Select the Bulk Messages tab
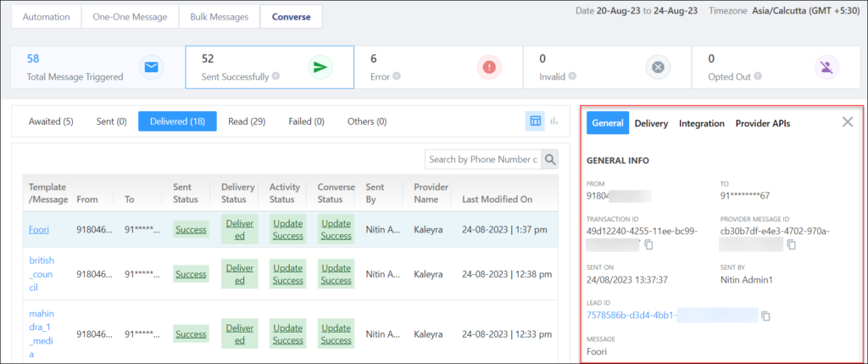 [219, 16]
